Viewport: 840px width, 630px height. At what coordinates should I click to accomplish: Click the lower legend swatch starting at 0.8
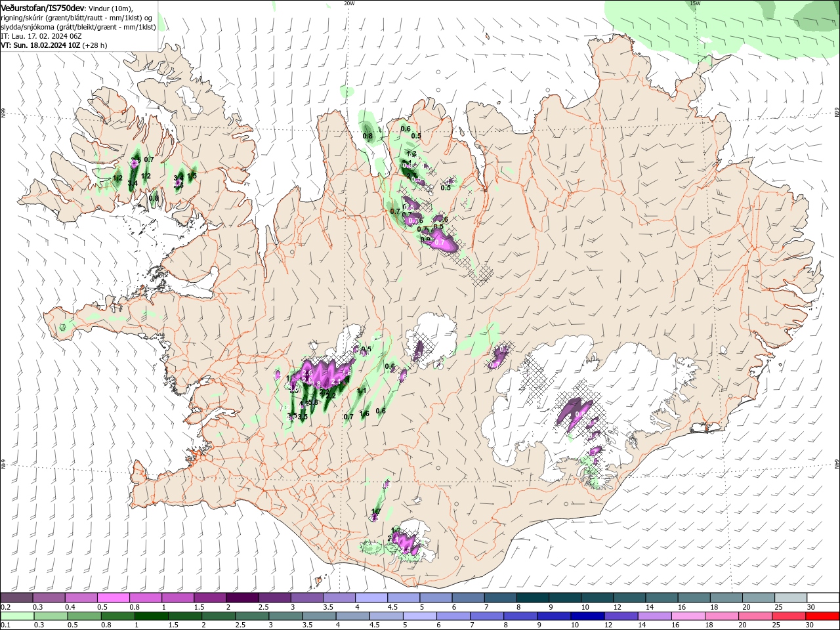point(117,616)
